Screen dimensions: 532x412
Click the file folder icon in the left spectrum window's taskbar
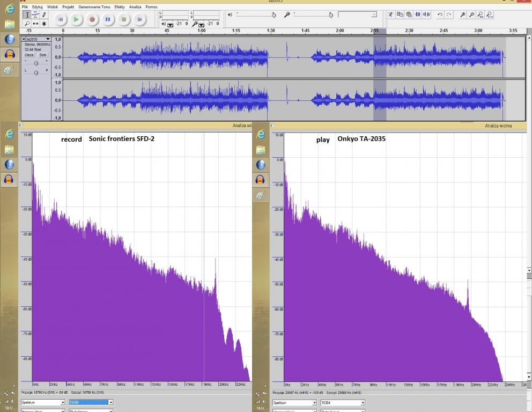tap(9, 149)
